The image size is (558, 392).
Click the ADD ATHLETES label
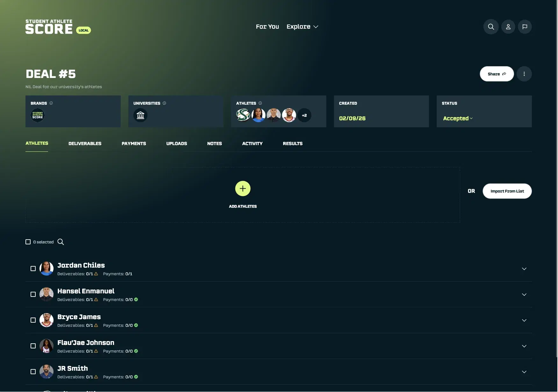243,206
